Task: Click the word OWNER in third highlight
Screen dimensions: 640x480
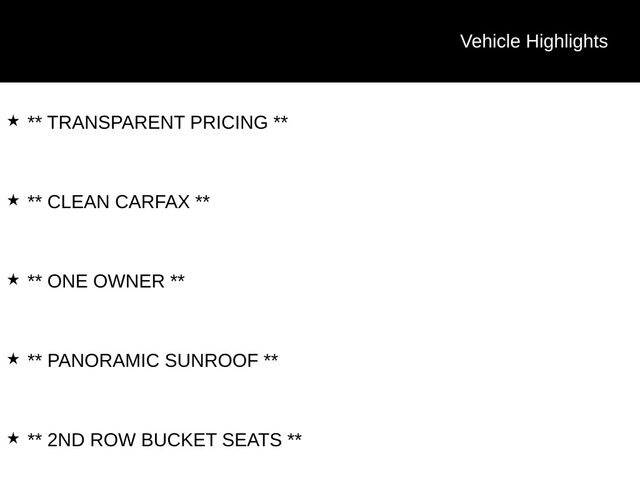Action: tap(129, 281)
